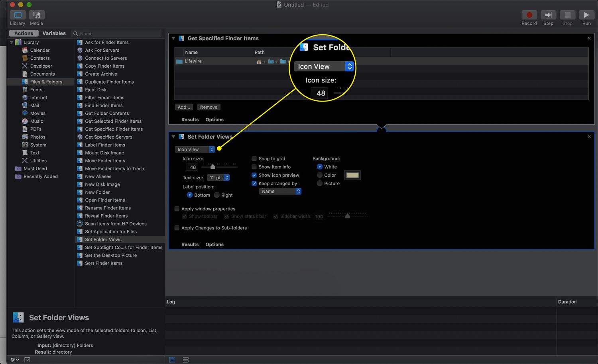The image size is (598, 364).
Task: Toggle the Library panel icon
Action: pos(18,15)
